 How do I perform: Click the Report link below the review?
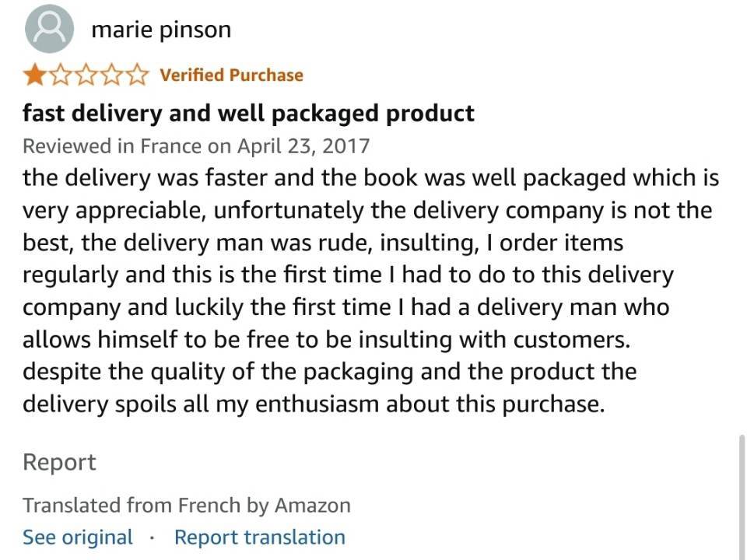tap(59, 462)
